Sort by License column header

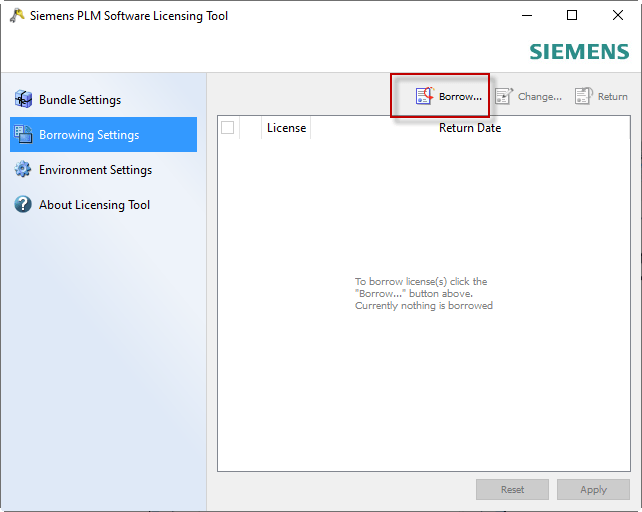(286, 128)
